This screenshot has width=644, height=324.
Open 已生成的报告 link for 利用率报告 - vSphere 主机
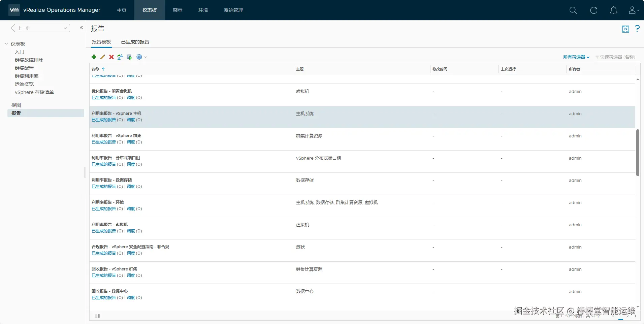tap(104, 120)
